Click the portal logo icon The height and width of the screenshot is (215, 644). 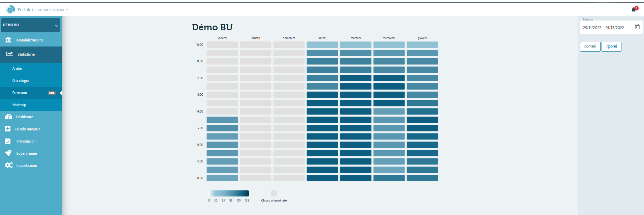(x=10, y=9)
